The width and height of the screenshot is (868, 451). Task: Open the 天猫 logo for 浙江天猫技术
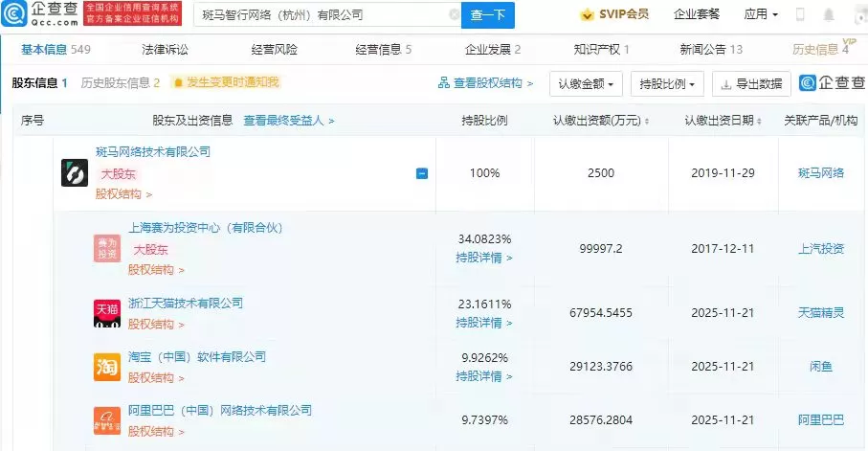[x=106, y=312]
